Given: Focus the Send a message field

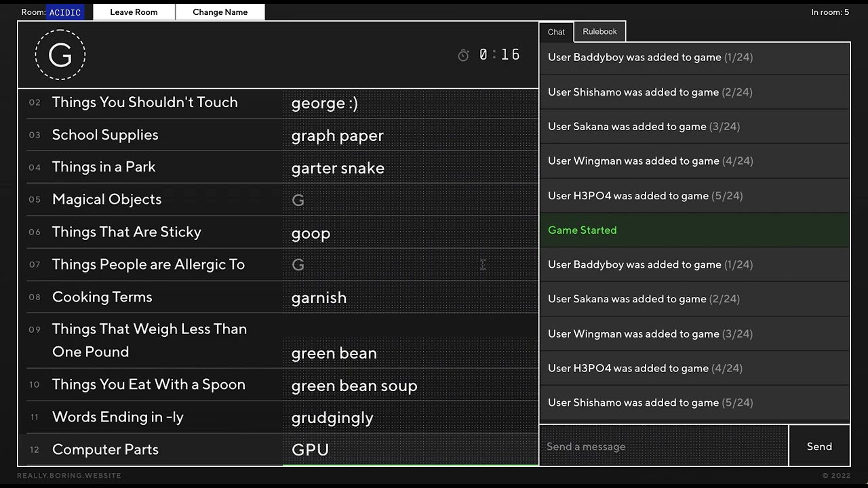Looking at the screenshot, I should pyautogui.click(x=663, y=446).
